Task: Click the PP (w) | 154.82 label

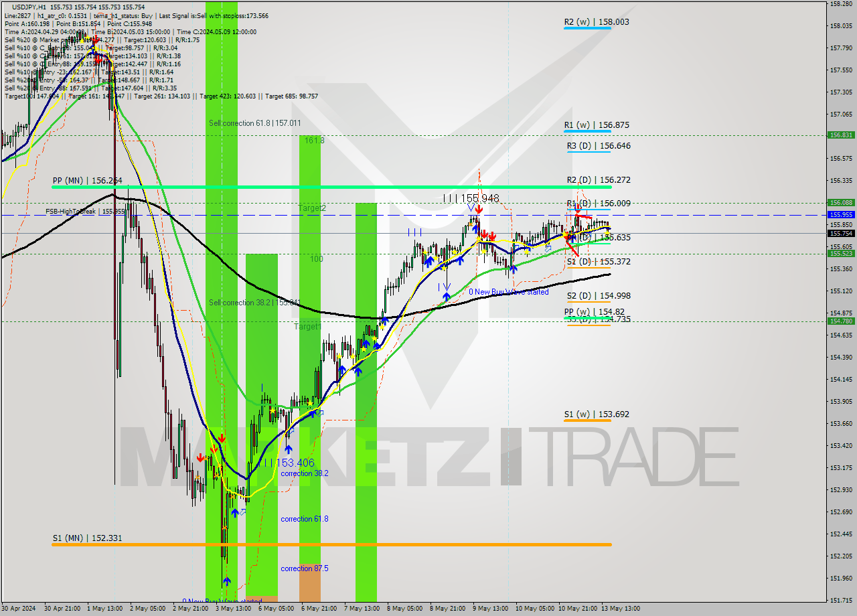Action: [x=595, y=312]
